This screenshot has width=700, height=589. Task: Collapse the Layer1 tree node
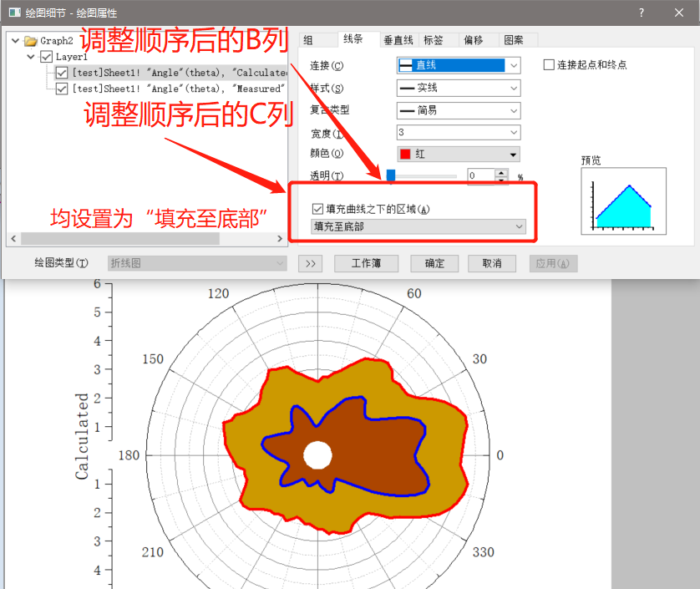click(x=30, y=57)
